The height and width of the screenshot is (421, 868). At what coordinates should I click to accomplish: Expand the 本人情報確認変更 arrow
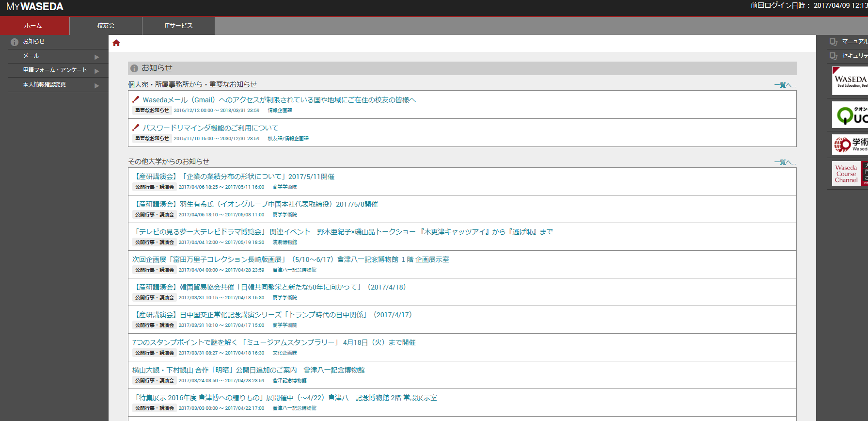[x=97, y=86]
